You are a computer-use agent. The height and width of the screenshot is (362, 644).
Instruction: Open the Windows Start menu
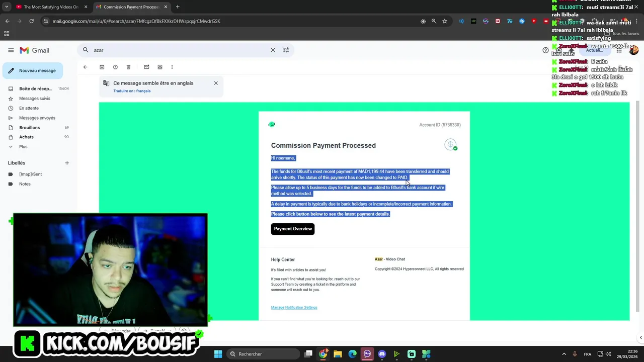tap(218, 354)
